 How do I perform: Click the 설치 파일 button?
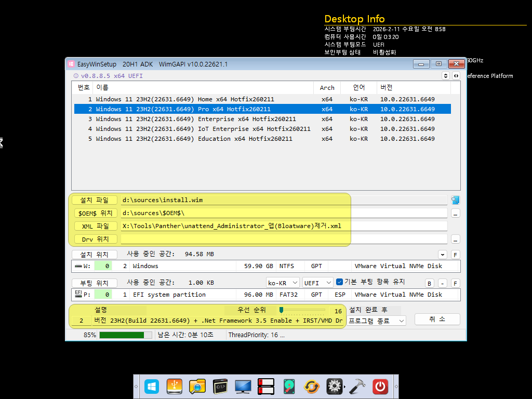point(95,200)
